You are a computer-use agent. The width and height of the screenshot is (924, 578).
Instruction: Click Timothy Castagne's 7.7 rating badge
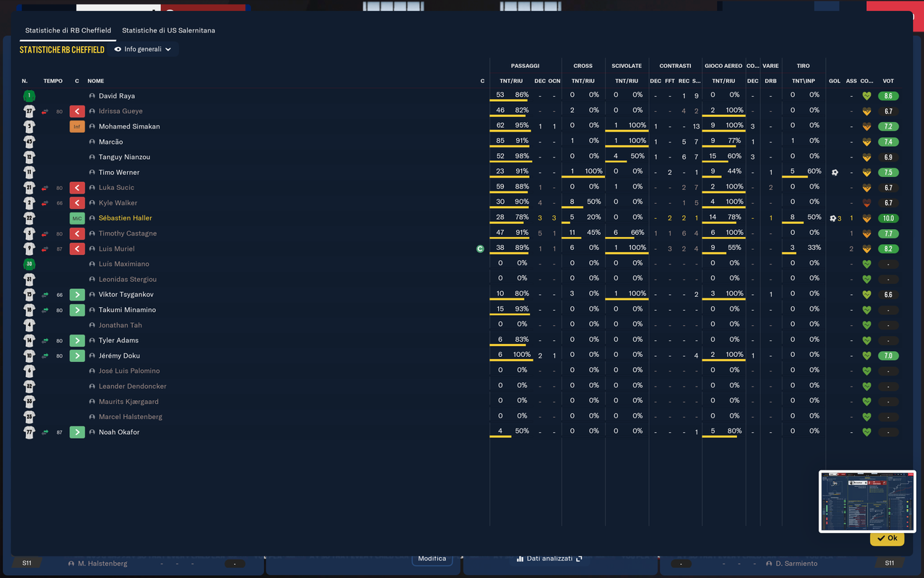coord(888,233)
